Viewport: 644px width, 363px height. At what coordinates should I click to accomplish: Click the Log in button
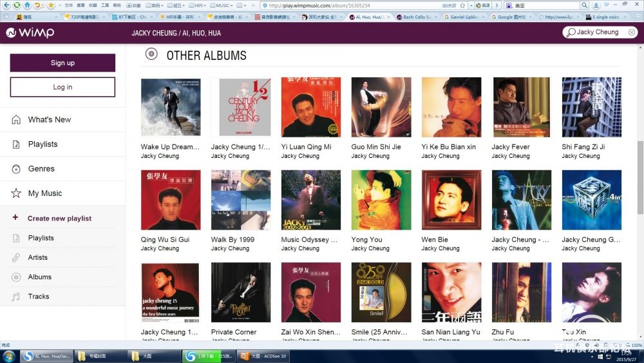(62, 87)
